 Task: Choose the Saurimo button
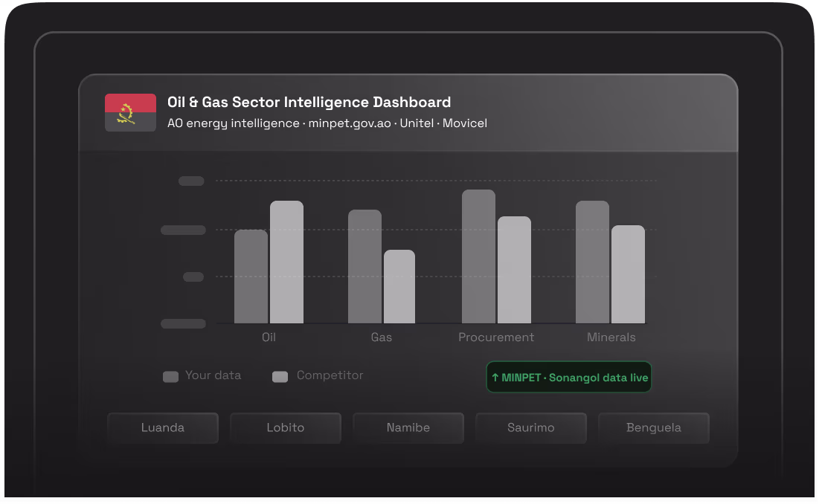(x=530, y=428)
